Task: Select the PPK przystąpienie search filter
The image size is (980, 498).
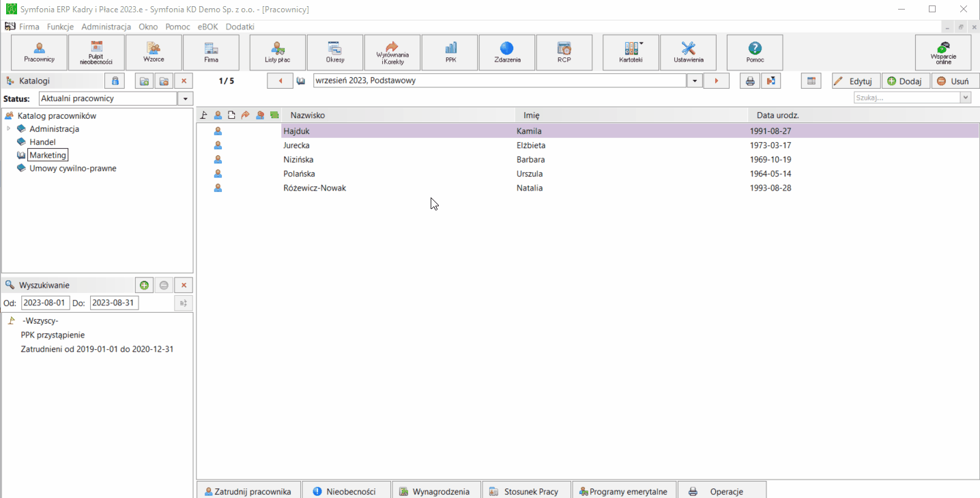Action: [x=53, y=335]
